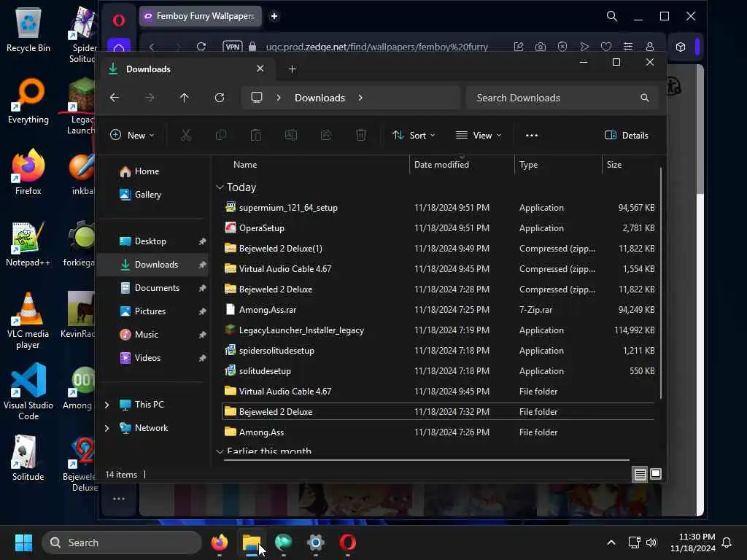Click the search magnifier in Search Downloads
This screenshot has height=560, width=747.
[x=645, y=98]
